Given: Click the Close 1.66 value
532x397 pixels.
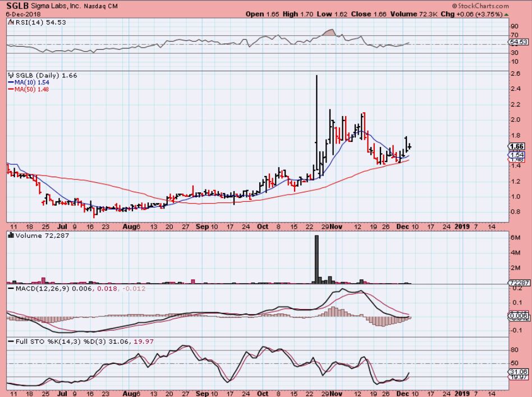Looking at the screenshot, I should (x=369, y=14).
